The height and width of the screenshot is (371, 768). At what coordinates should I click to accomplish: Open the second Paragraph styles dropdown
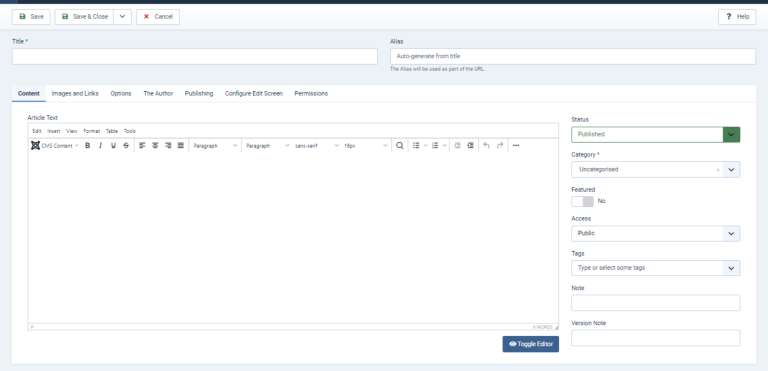[x=267, y=146]
